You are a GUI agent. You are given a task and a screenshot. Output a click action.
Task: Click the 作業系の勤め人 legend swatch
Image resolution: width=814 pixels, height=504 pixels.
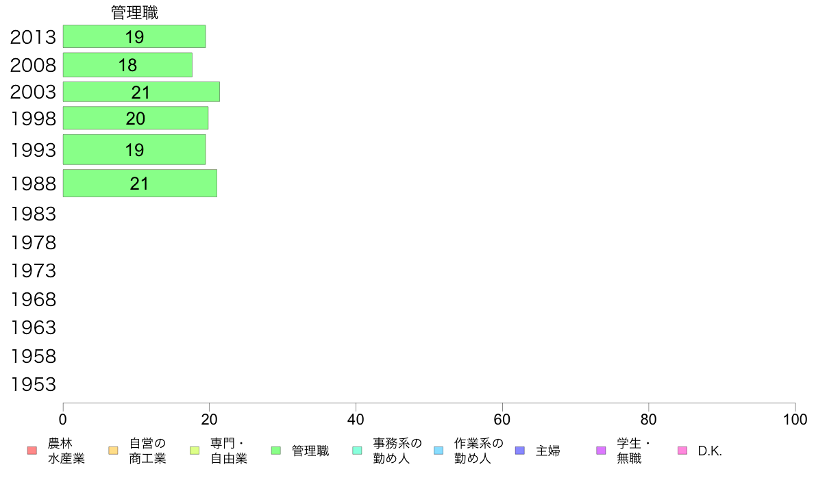(439, 451)
